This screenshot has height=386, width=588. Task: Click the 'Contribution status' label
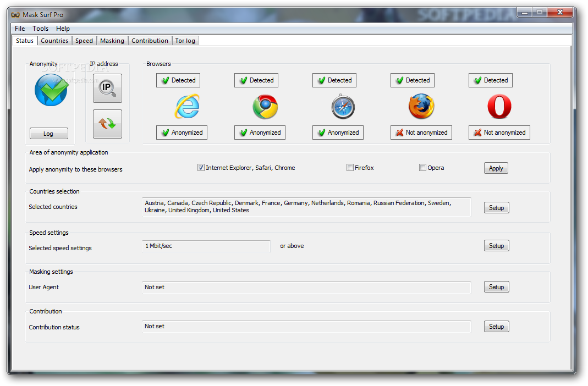tap(54, 327)
